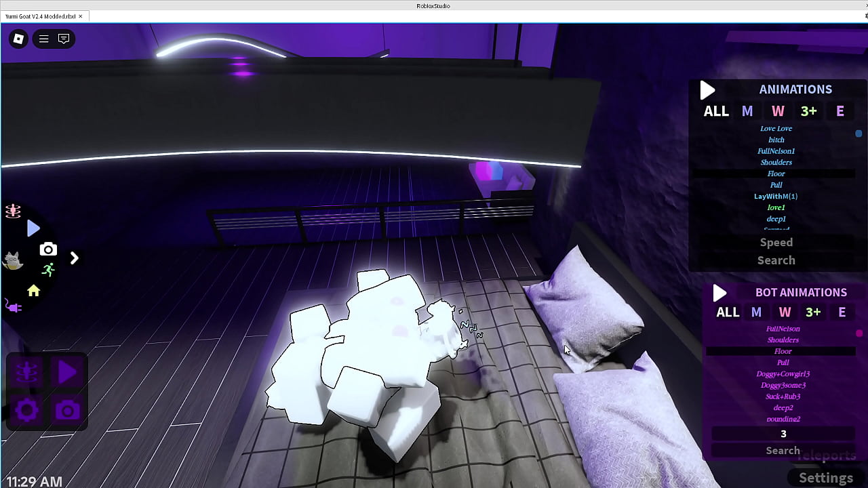Collapse Bot Animations panel with its arrow
Viewport: 868px width, 488px height.
point(719,293)
